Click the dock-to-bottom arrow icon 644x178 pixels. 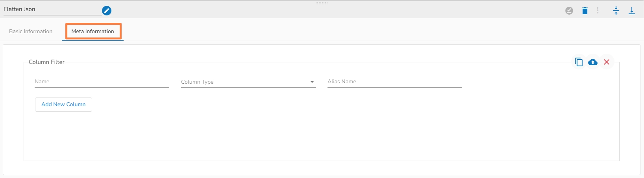pos(632,11)
